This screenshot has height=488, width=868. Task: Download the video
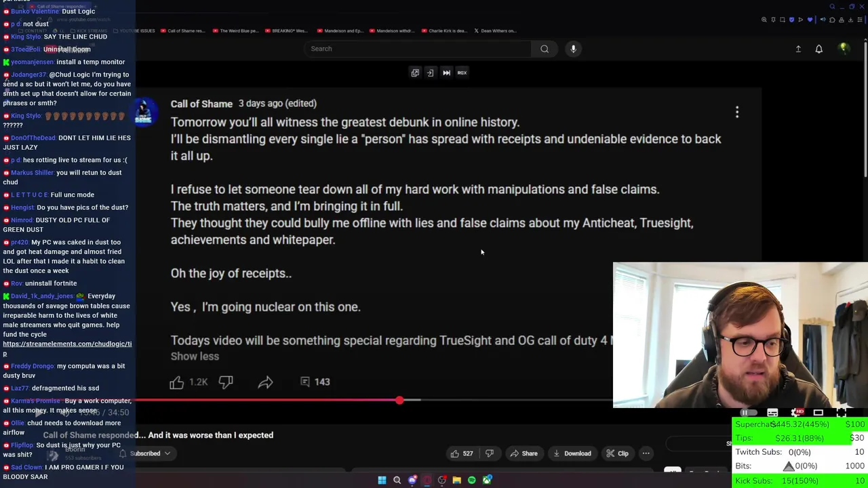[x=572, y=453]
